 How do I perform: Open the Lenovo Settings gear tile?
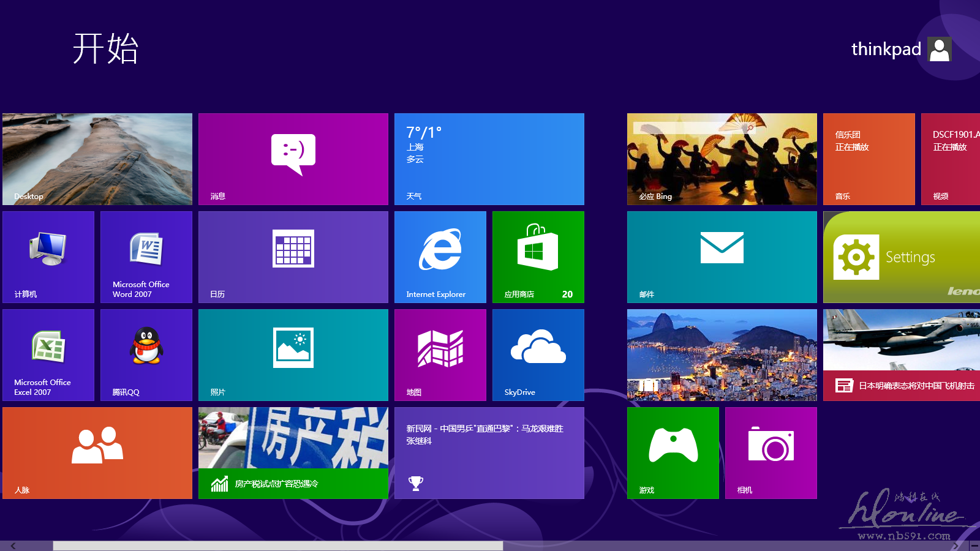[x=900, y=257]
